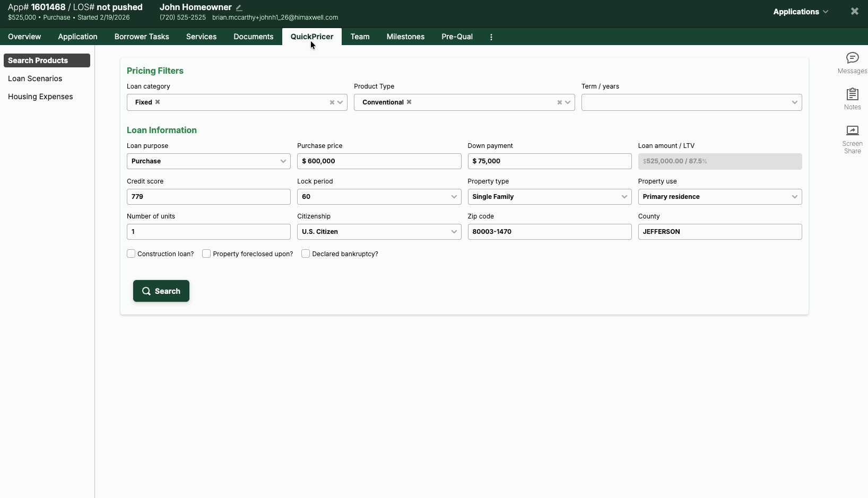
Task: Open Loan Scenarios in the sidebar
Action: [35, 78]
